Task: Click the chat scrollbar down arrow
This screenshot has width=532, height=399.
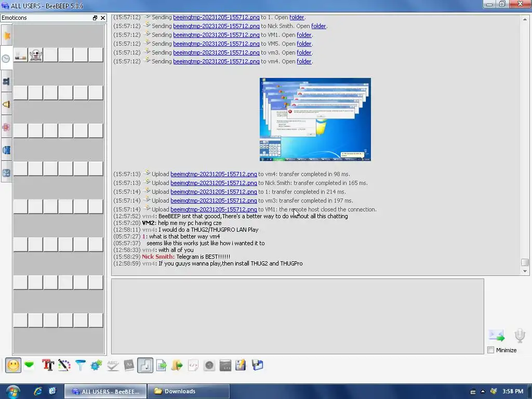Action: 525,271
